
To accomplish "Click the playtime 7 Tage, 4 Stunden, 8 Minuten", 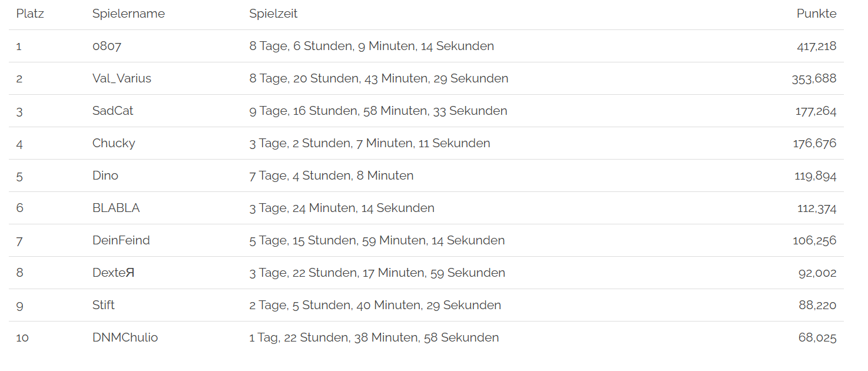I will point(332,175).
